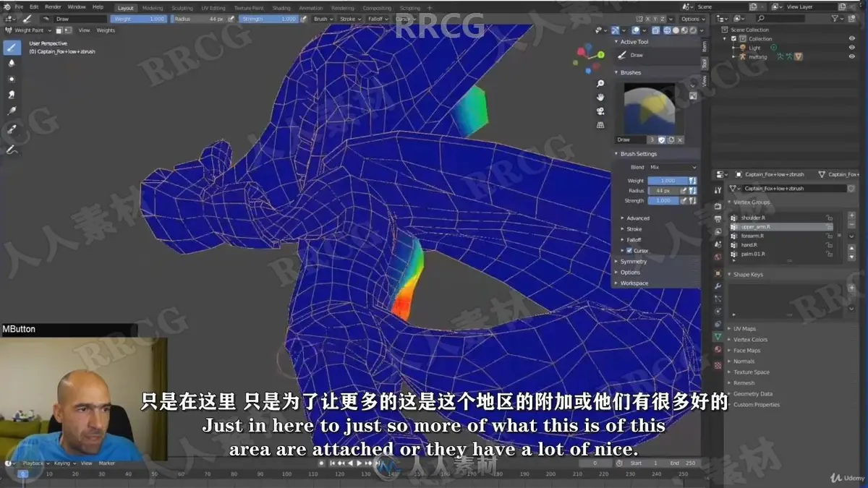The width and height of the screenshot is (868, 488).
Task: Click the zoom view magnifier icon
Action: [x=600, y=83]
